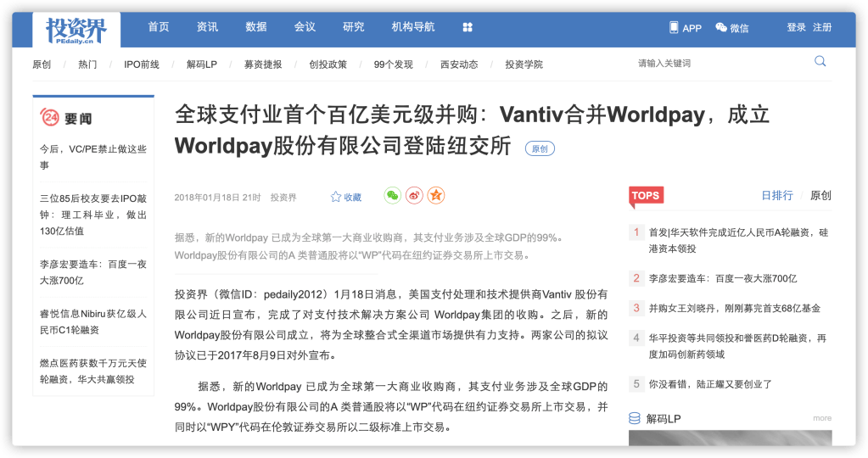
Task: Click the 原创 tag beside article title
Action: [x=540, y=148]
